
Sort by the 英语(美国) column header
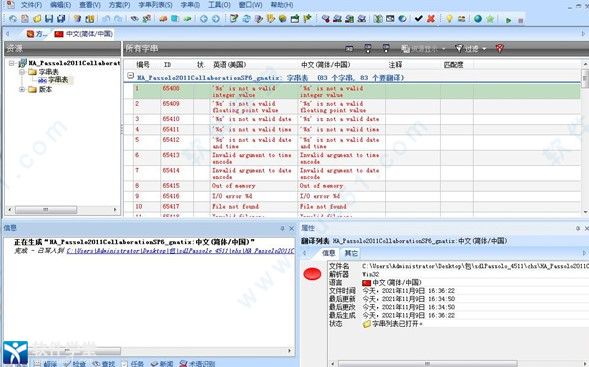(x=230, y=65)
